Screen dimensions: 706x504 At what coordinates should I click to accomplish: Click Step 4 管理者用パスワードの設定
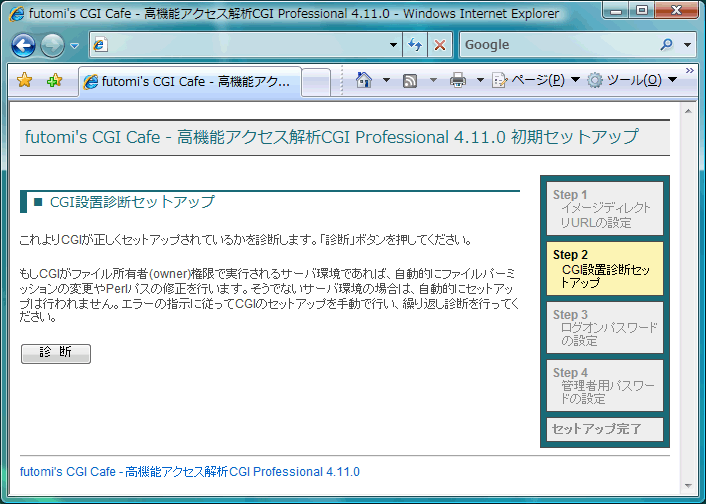pyautogui.click(x=605, y=386)
